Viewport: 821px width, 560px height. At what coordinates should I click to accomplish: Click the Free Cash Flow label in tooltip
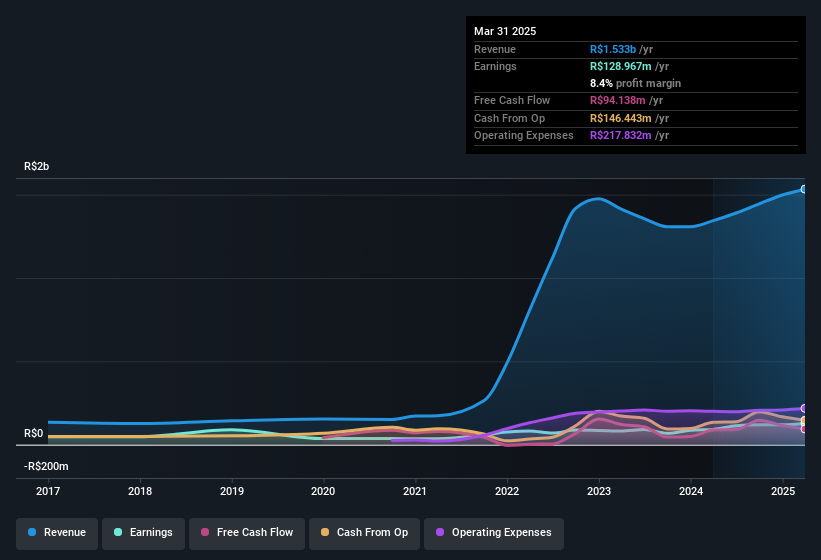click(x=512, y=100)
